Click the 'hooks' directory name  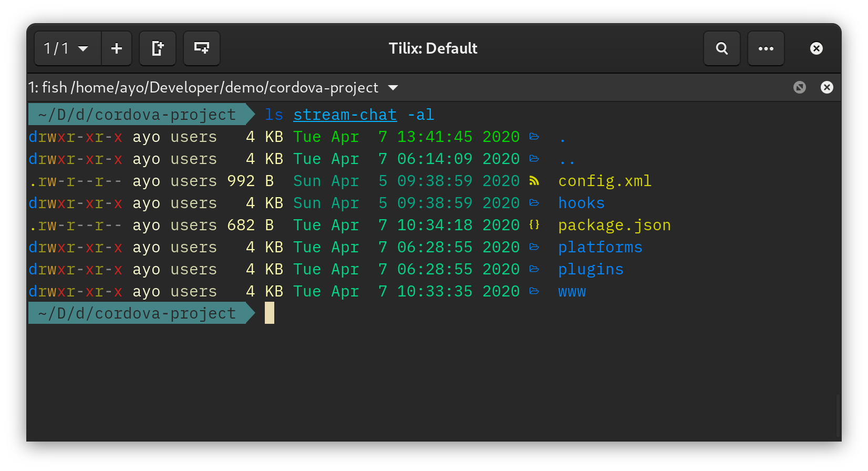581,203
